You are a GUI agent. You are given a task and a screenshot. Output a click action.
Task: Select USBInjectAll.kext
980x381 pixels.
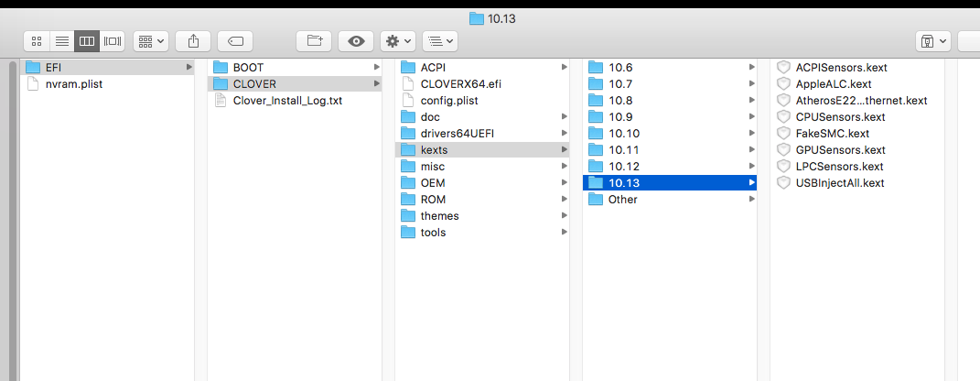tap(856, 182)
